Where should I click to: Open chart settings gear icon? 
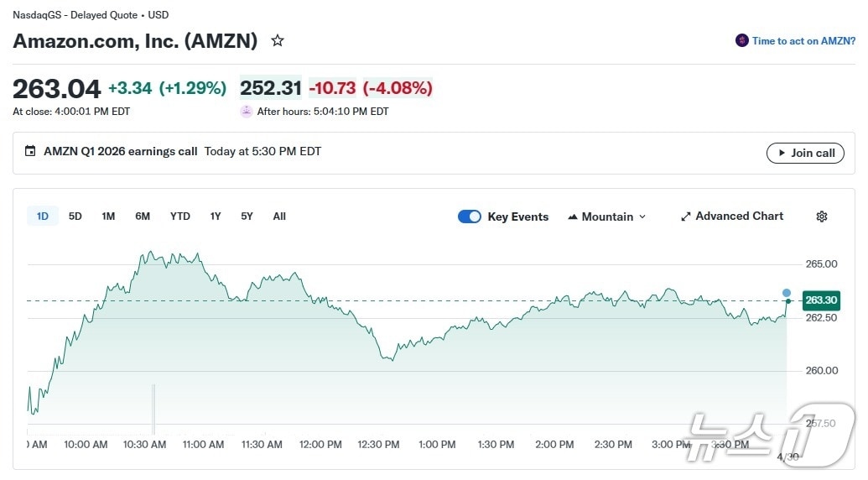tap(822, 217)
